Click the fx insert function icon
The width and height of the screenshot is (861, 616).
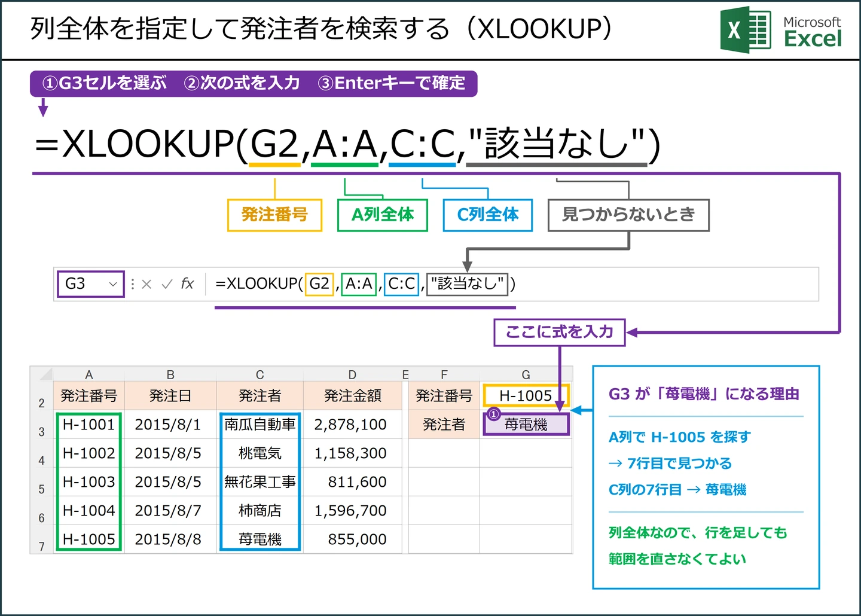point(187,283)
